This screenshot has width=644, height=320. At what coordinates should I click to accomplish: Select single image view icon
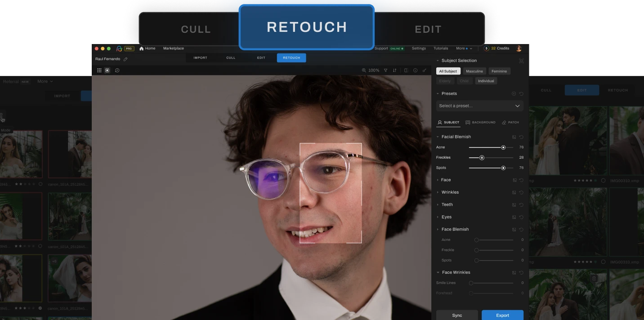[107, 70]
